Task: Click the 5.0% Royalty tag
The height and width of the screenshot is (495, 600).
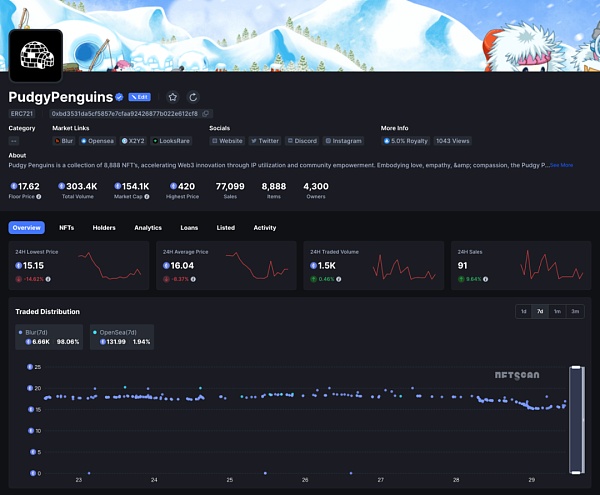Action: click(406, 141)
